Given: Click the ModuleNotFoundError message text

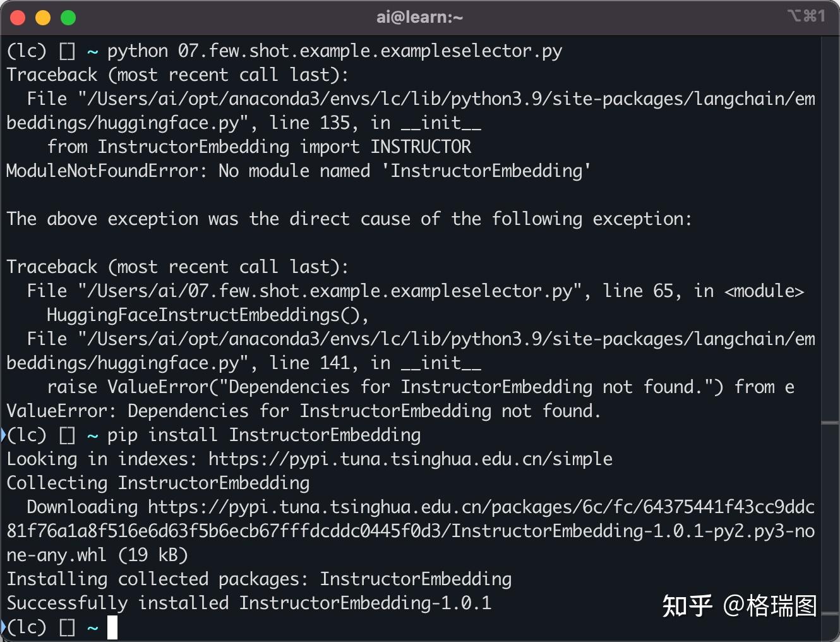Looking at the screenshot, I should coord(298,171).
